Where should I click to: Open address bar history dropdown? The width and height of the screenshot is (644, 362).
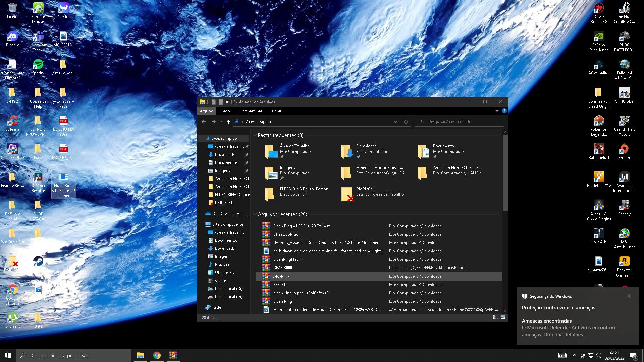(395, 122)
